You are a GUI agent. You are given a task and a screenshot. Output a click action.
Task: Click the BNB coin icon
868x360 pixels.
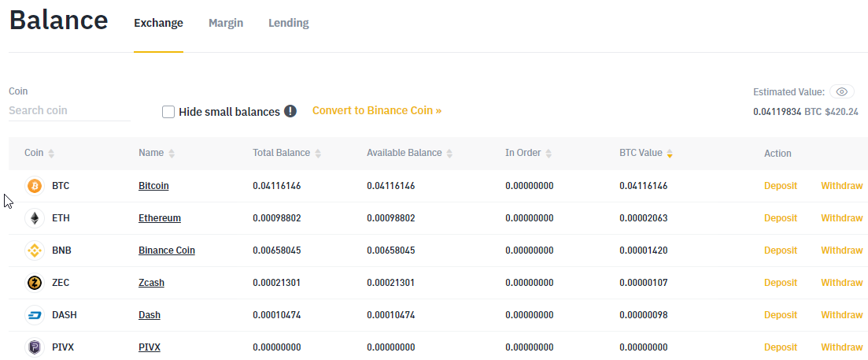(x=34, y=251)
